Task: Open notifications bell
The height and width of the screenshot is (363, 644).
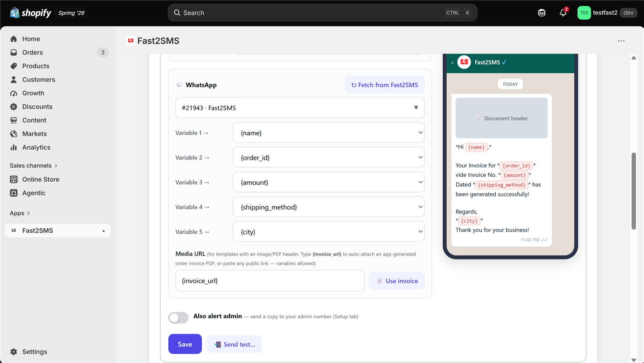Action: (563, 13)
